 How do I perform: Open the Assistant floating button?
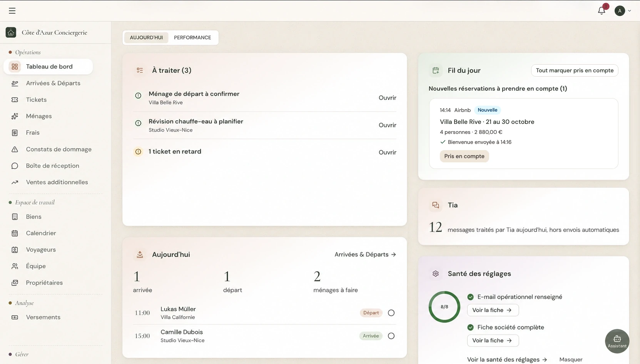617,341
